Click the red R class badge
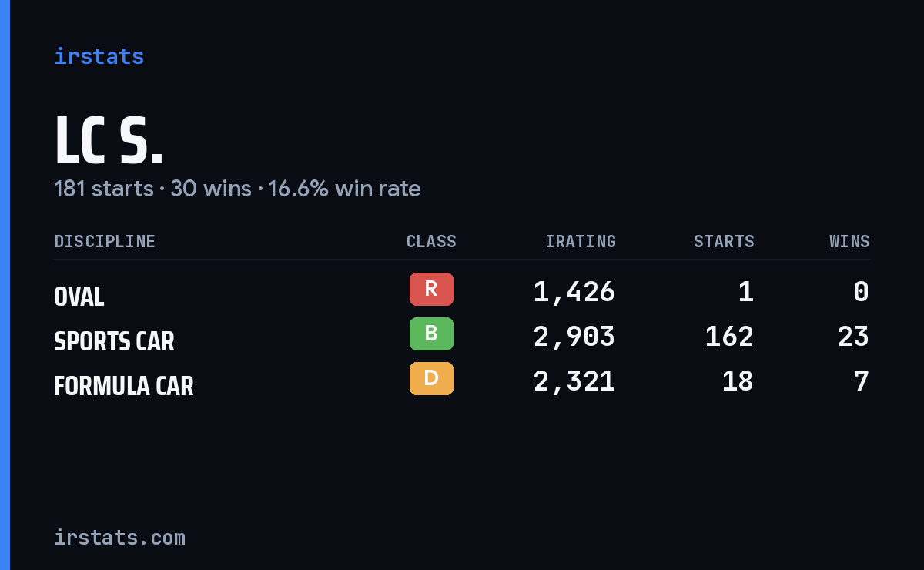The height and width of the screenshot is (570, 924). tap(431, 289)
